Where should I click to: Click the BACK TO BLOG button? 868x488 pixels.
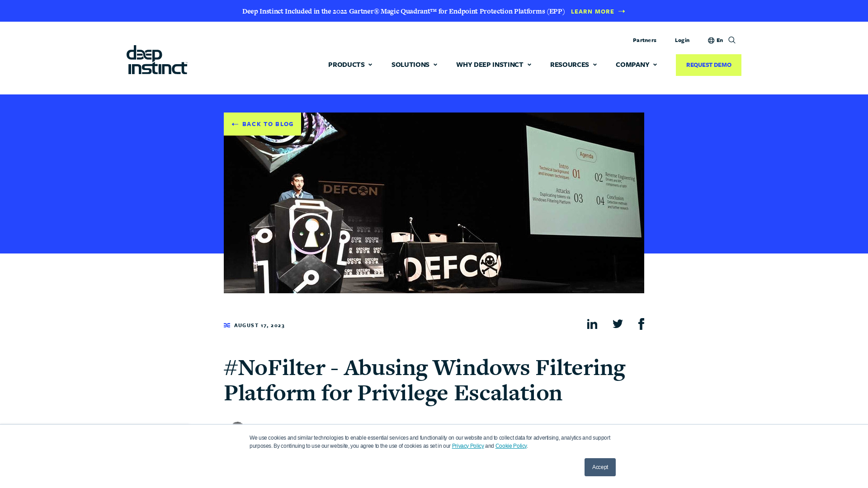pos(262,124)
